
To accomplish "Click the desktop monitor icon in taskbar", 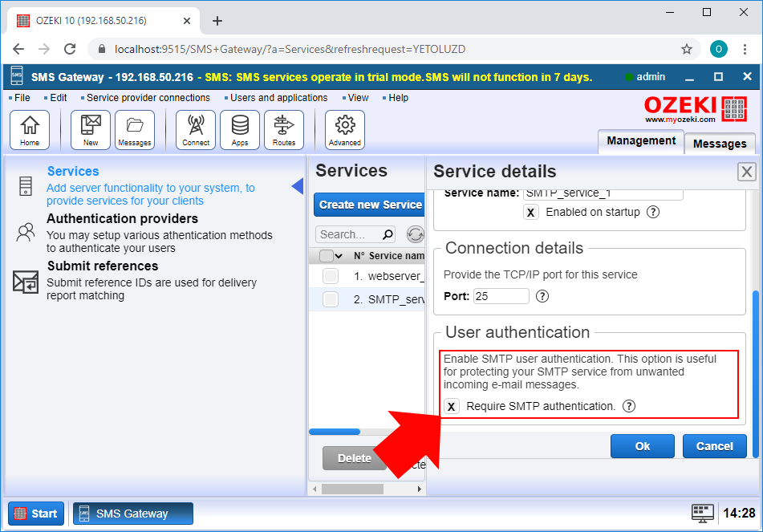I will point(702,513).
